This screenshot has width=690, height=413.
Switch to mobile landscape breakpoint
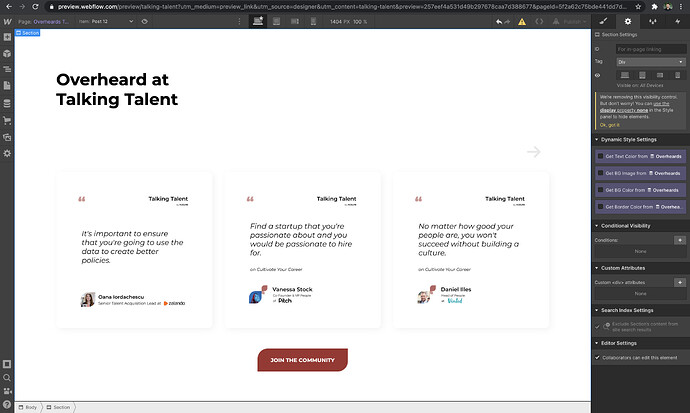295,21
